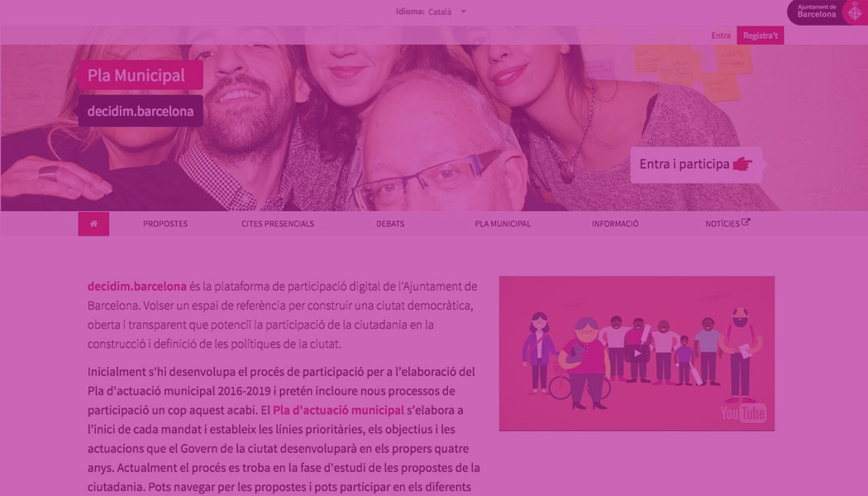Click the YouTube logo on video
This screenshot has width=868, height=496.
[x=743, y=413]
